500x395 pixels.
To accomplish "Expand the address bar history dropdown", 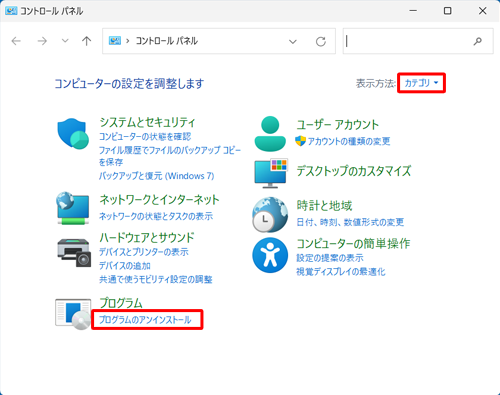I will [293, 42].
